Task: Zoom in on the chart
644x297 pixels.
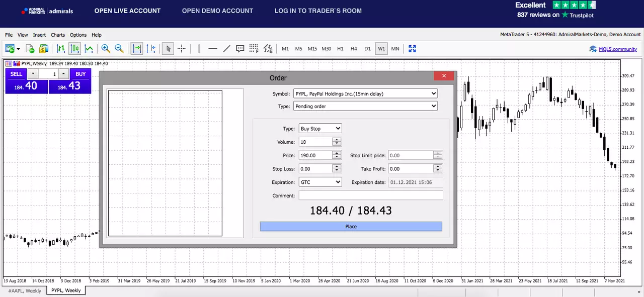Action: coord(106,49)
